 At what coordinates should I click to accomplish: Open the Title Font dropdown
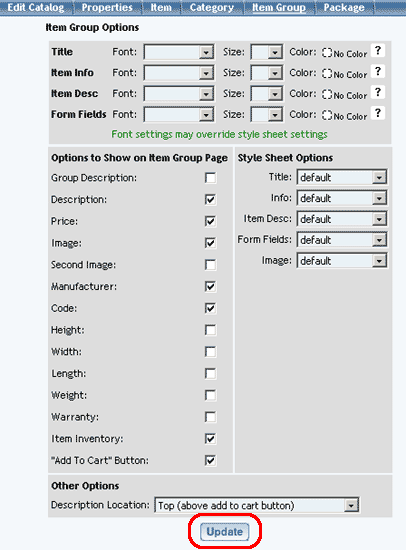pos(179,53)
